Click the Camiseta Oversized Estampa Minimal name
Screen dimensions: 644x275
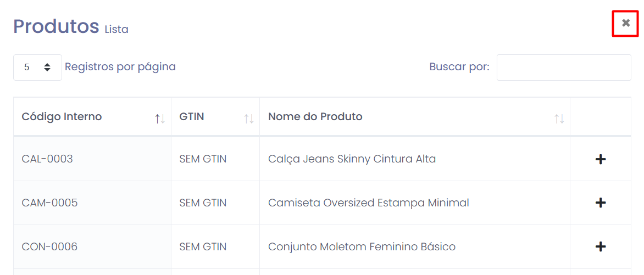[368, 203]
